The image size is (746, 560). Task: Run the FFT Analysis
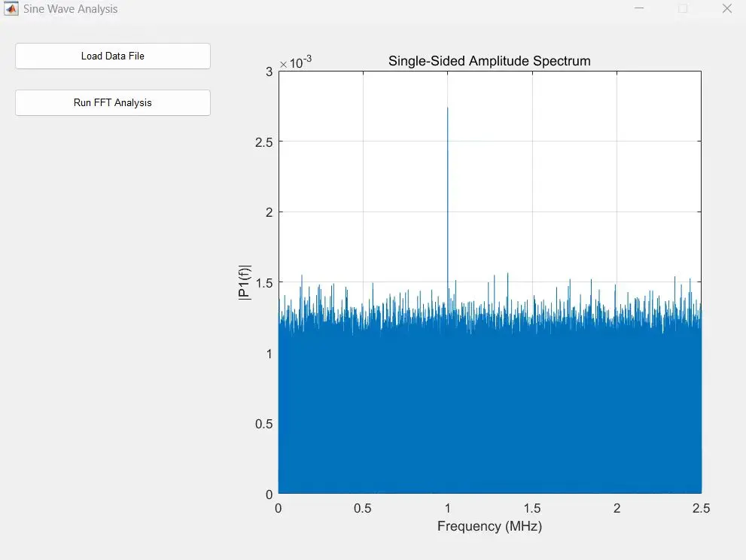pos(113,103)
